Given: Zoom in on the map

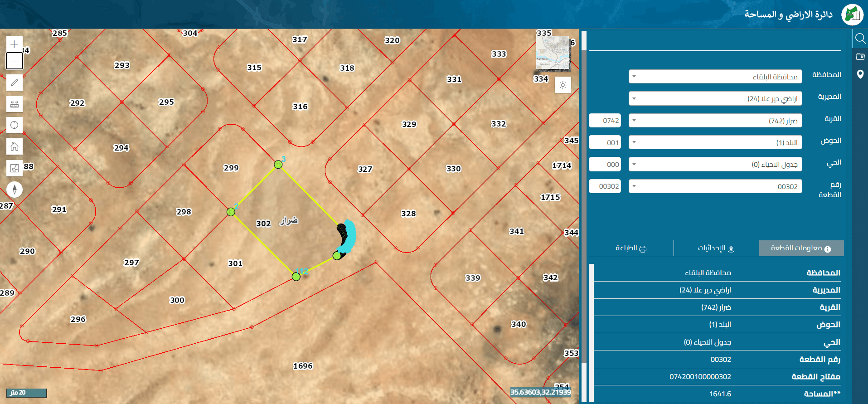Looking at the screenshot, I should [15, 44].
